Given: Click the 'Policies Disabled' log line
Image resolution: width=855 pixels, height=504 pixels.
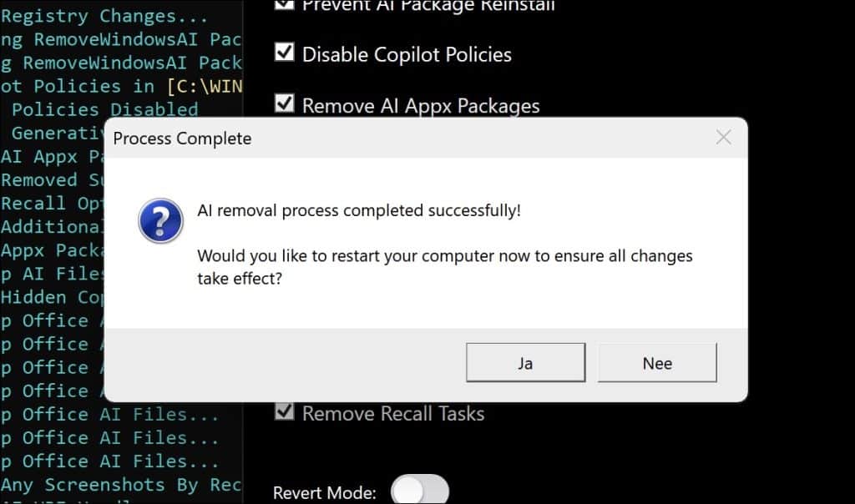Looking at the screenshot, I should click(x=104, y=109).
